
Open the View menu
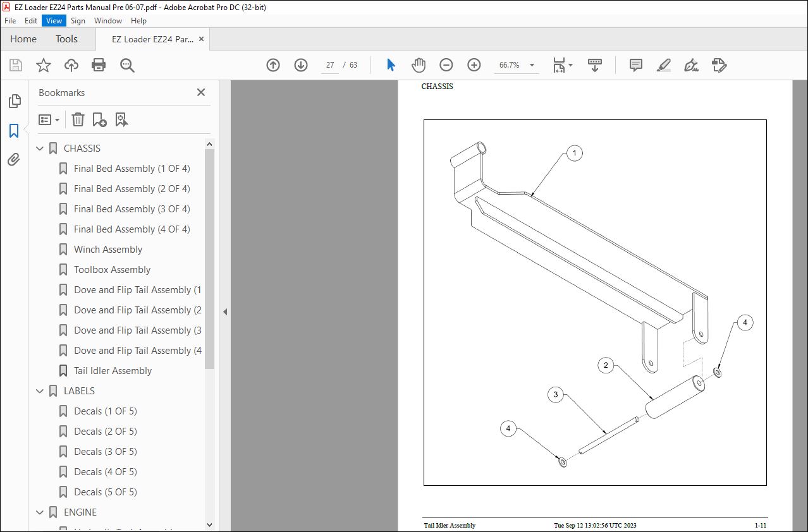54,21
